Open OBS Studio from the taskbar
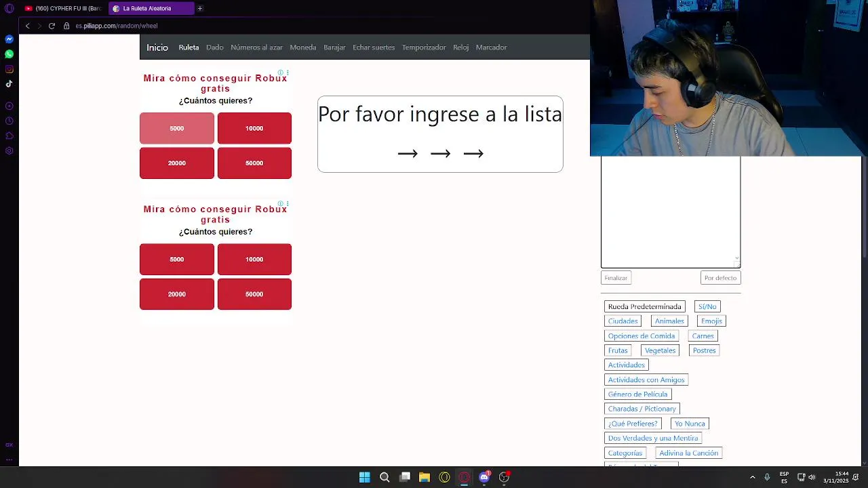The height and width of the screenshot is (488, 868). pos(504,477)
